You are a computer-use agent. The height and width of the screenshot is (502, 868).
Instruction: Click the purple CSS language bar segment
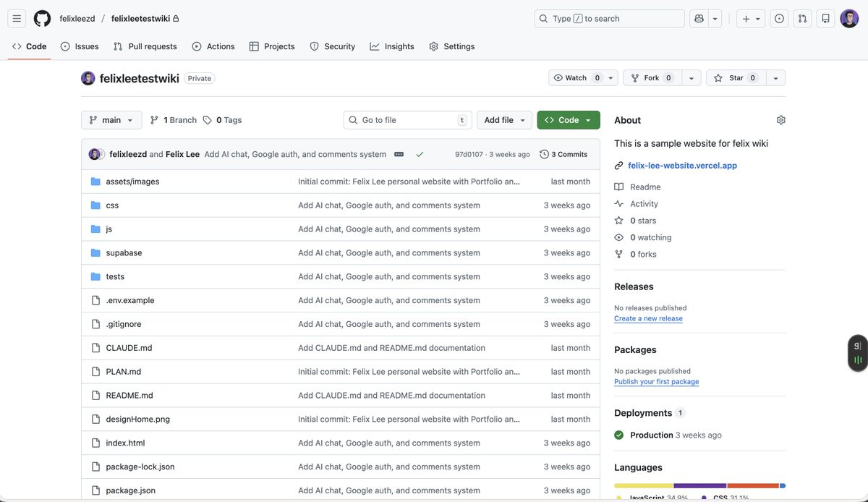tap(700, 485)
